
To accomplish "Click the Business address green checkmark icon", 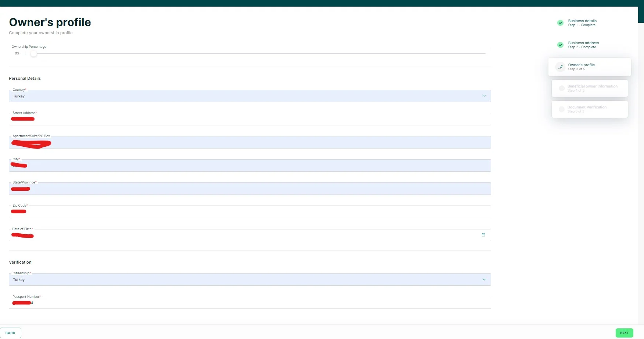I will point(560,45).
